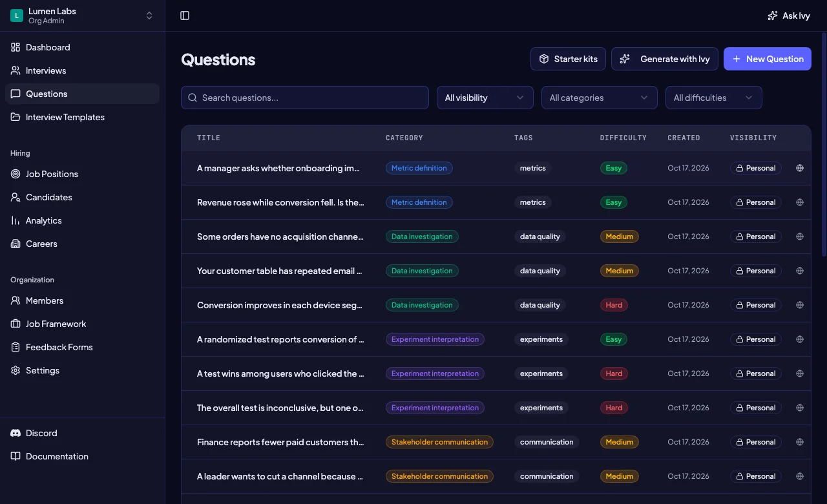Open Members page
This screenshot has height=504, width=827.
pyautogui.click(x=82, y=300)
